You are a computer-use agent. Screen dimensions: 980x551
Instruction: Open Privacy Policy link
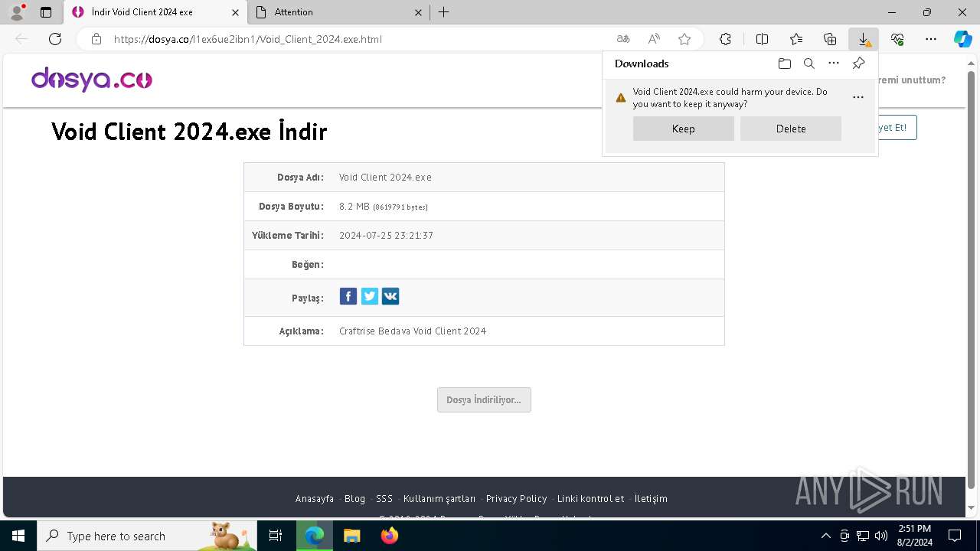(x=516, y=498)
